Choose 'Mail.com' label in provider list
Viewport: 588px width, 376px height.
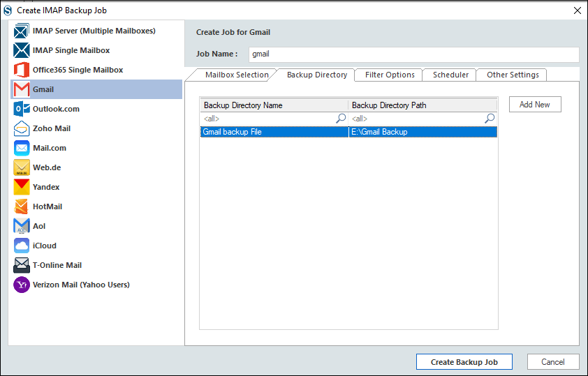pyautogui.click(x=49, y=148)
